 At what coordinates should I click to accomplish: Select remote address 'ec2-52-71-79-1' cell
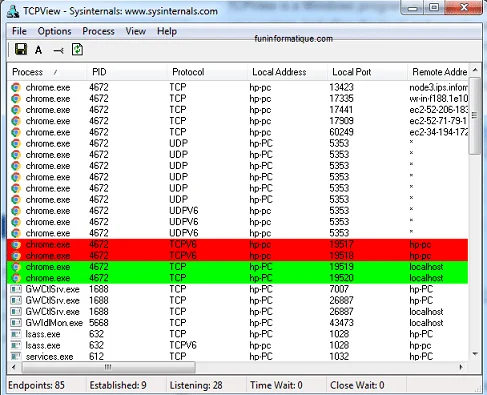pyautogui.click(x=438, y=121)
